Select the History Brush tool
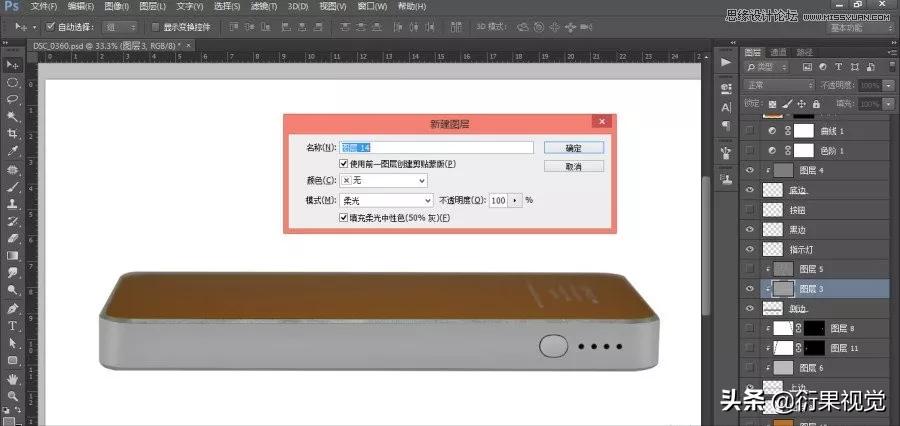 point(12,221)
